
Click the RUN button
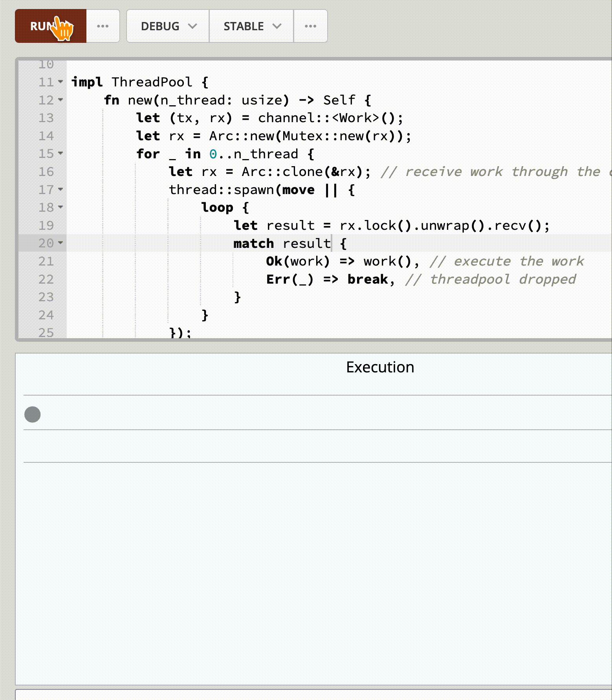click(50, 26)
